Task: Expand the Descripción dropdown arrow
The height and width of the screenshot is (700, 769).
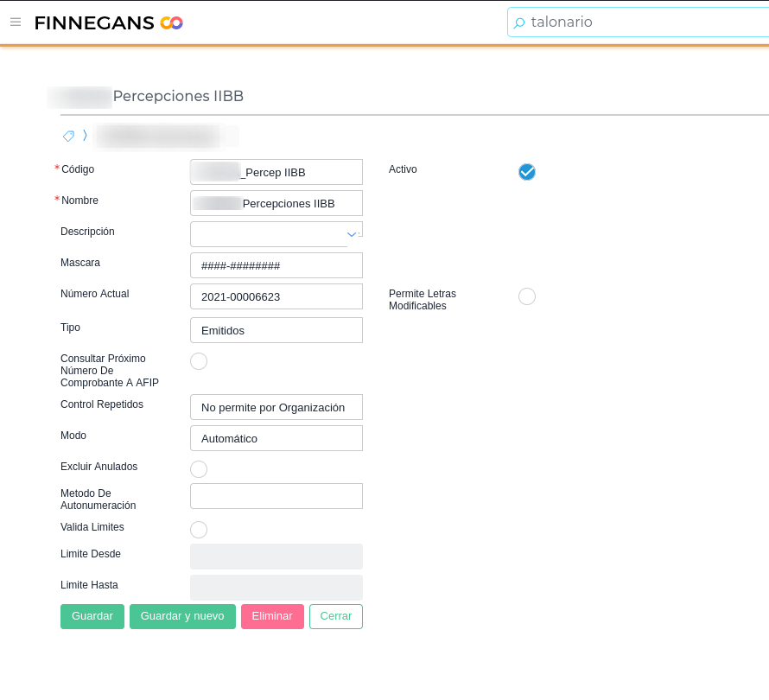Action: [352, 234]
